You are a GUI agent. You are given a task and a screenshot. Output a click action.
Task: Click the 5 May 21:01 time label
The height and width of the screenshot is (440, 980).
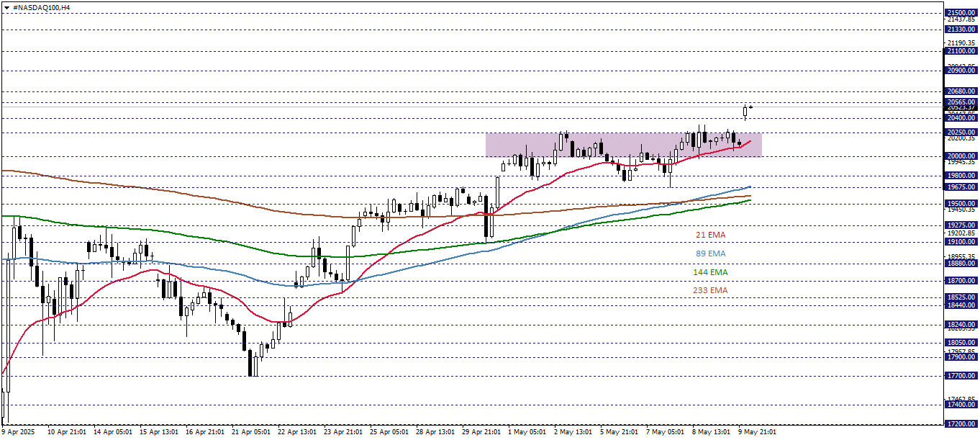pos(619,432)
